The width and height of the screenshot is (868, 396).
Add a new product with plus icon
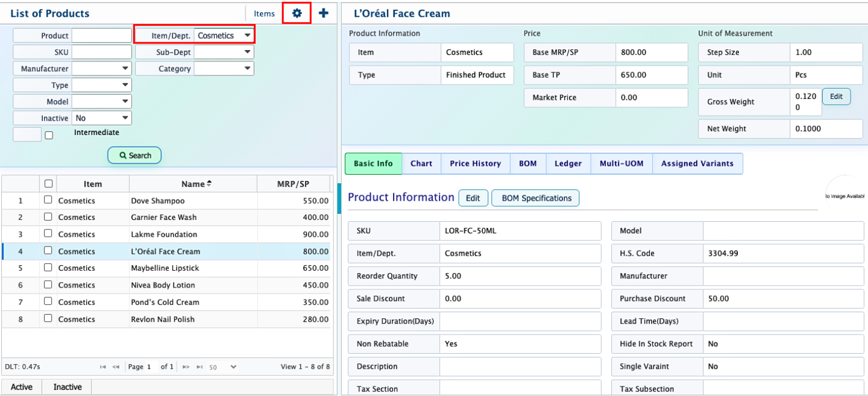(324, 13)
